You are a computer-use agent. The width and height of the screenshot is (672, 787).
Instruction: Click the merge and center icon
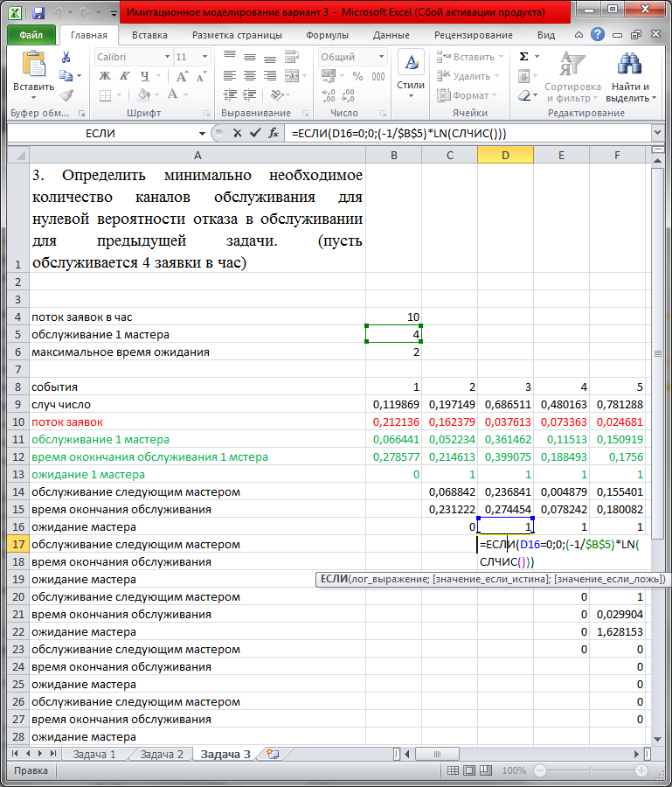pos(292,76)
